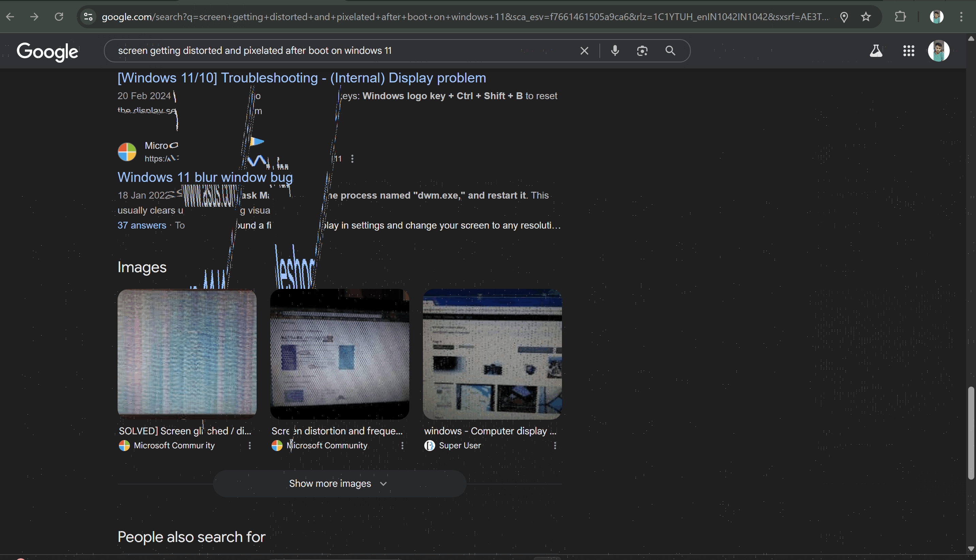Viewport: 976px width, 560px height.
Task: Clear the search query with X
Action: (584, 50)
